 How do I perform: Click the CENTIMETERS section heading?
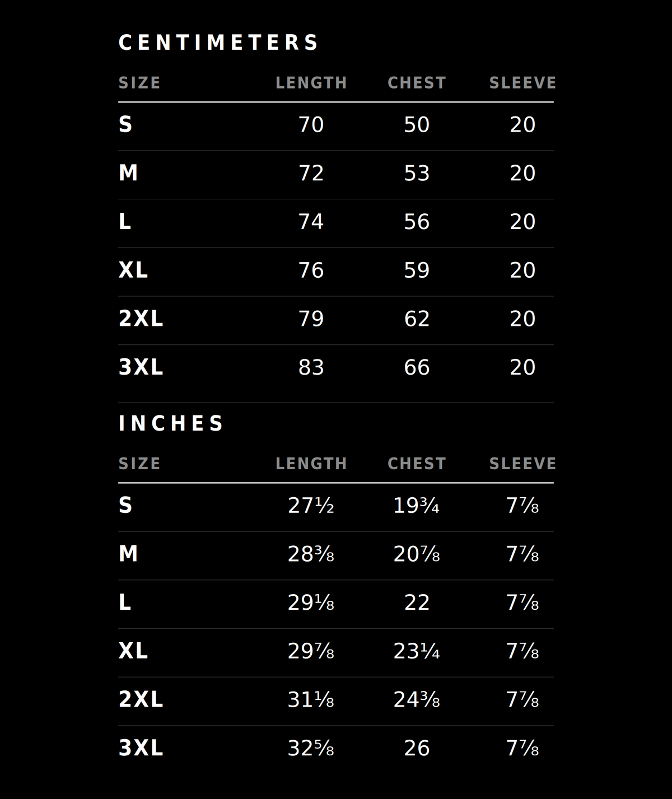pyautogui.click(x=218, y=43)
